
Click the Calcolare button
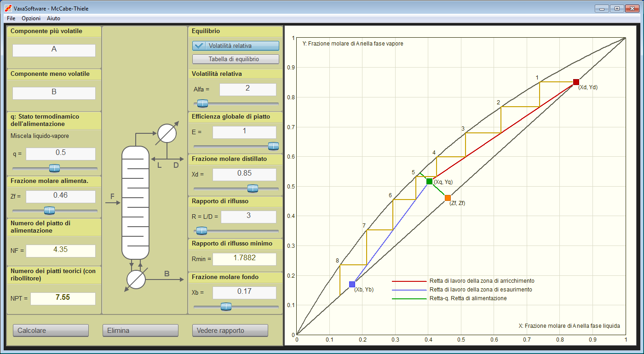click(51, 330)
